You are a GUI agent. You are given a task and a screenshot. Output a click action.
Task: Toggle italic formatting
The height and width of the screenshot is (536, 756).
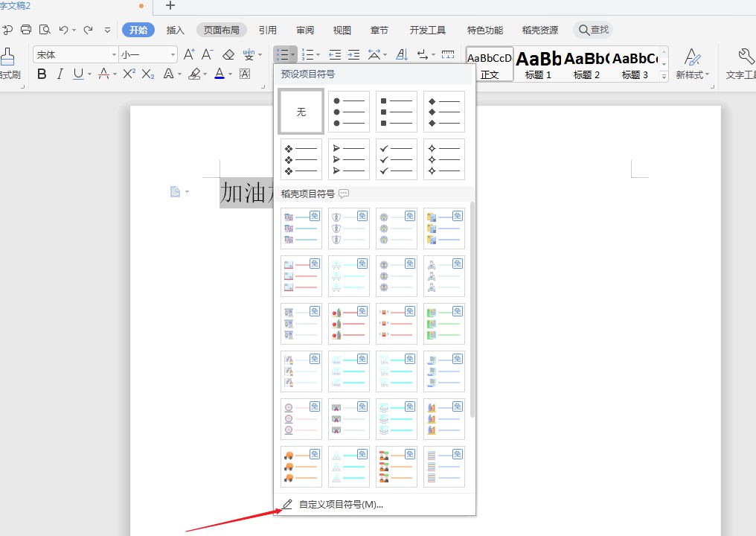click(x=60, y=74)
